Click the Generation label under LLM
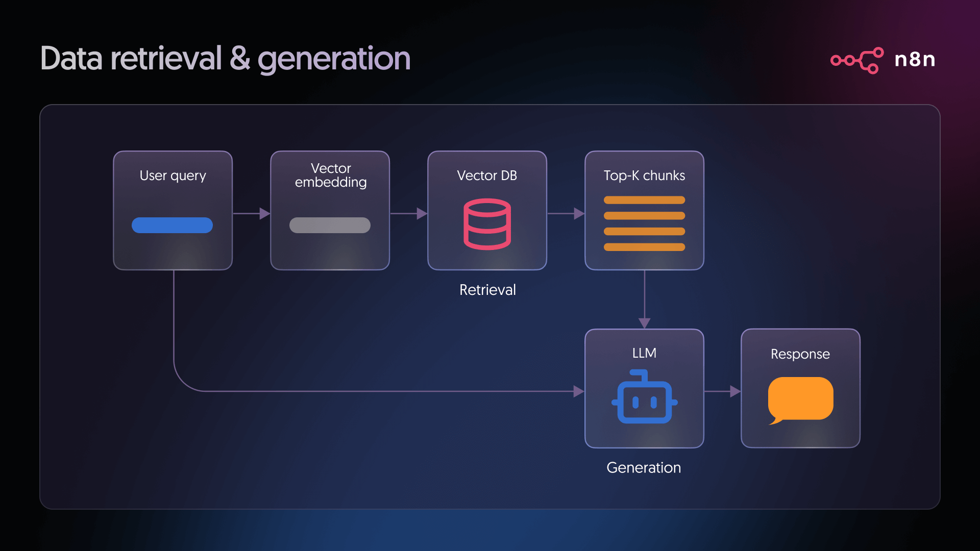Image resolution: width=980 pixels, height=551 pixels. 643,467
